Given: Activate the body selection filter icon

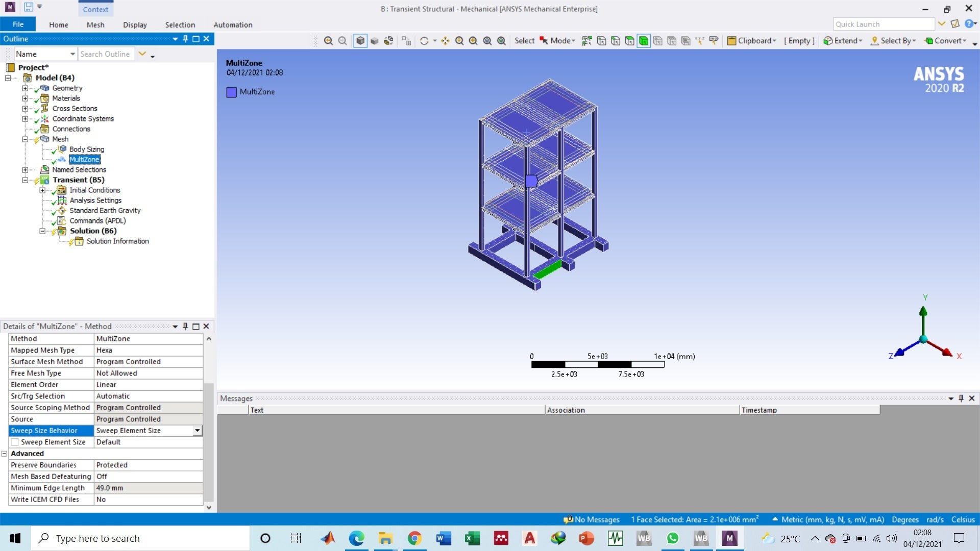Looking at the screenshot, I should [x=644, y=41].
